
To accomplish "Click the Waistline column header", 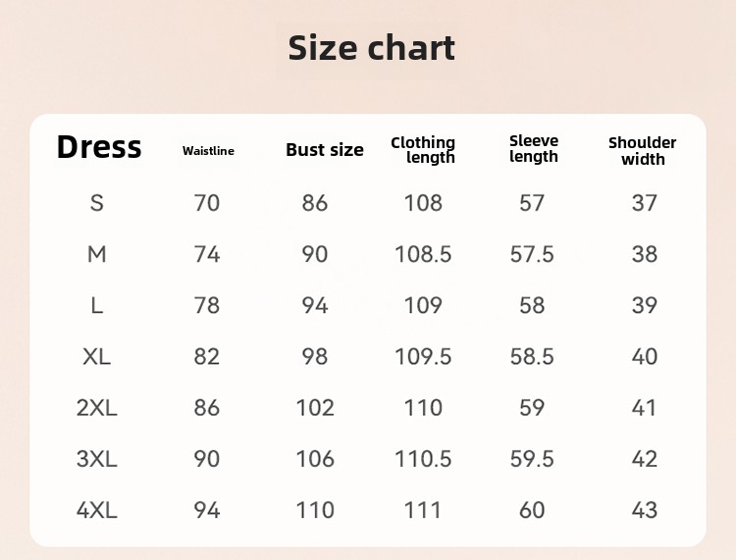I will 208,151.
